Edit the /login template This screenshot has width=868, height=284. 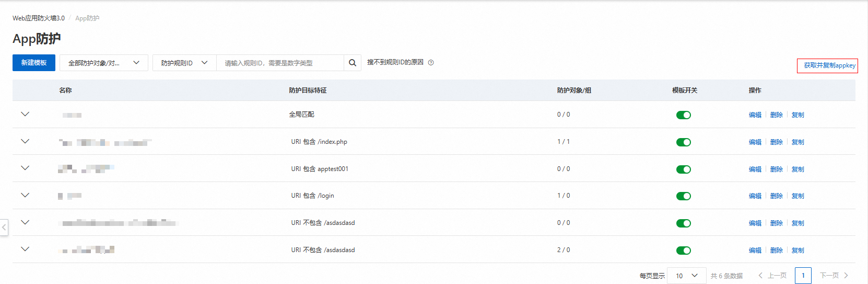[755, 196]
